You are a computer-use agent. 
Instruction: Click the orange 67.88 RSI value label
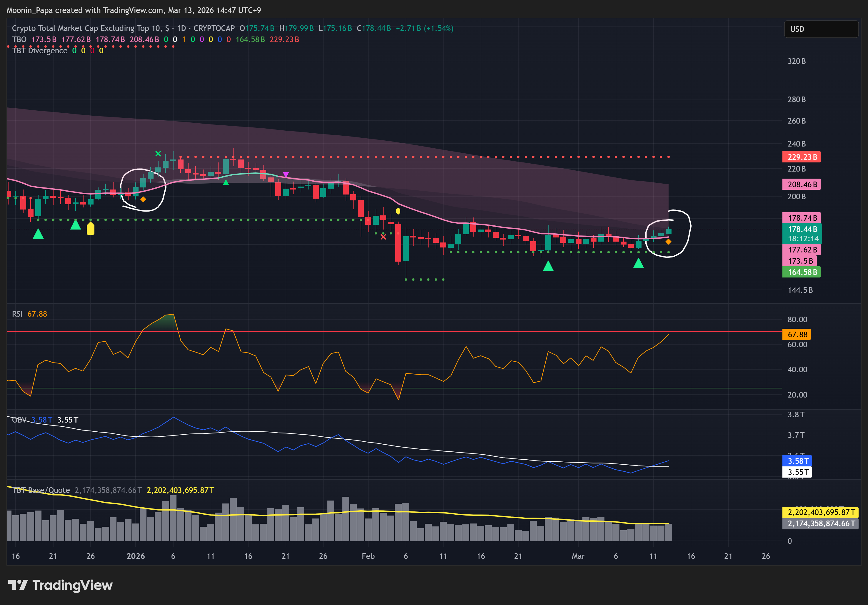pos(797,334)
